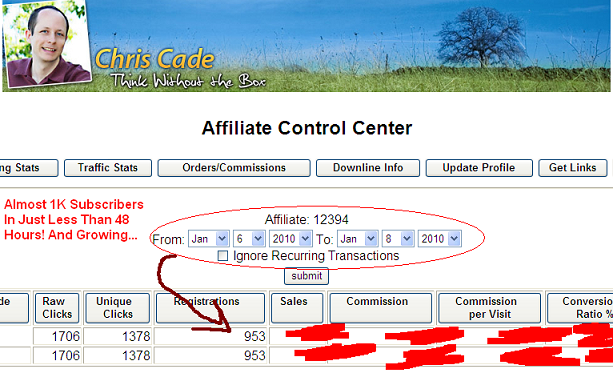
Task: Click the Conversion Ratio column header
Action: 580,308
